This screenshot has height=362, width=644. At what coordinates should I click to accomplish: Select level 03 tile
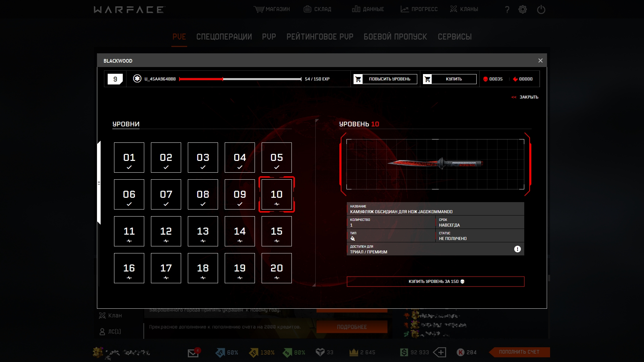(x=203, y=158)
